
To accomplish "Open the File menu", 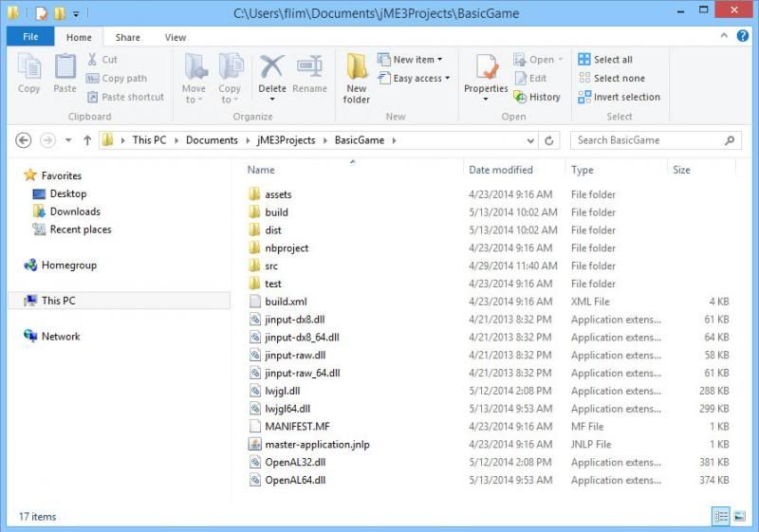I will click(30, 36).
